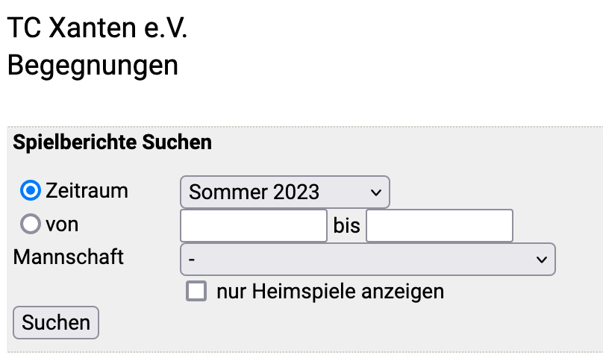Click the "bis" label between date fields

coord(346,225)
